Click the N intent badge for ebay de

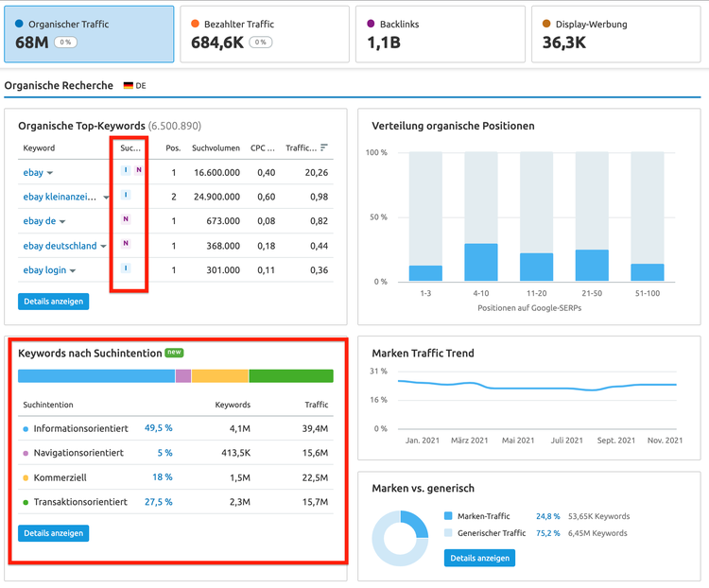pos(126,219)
